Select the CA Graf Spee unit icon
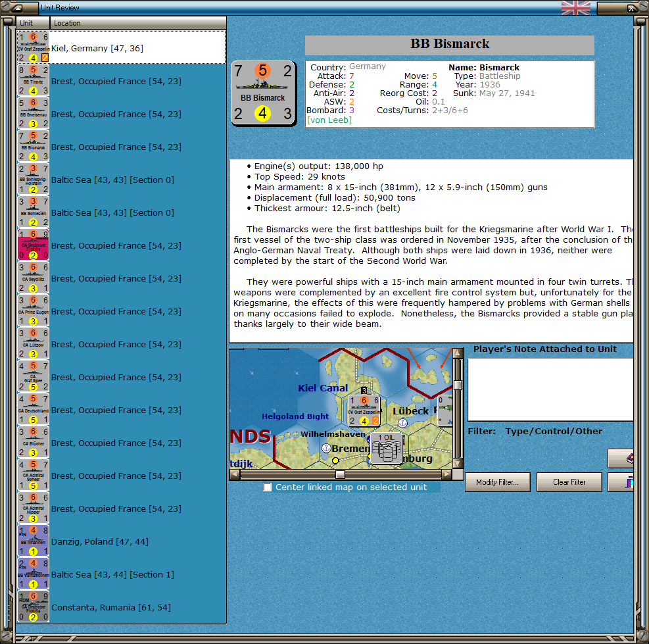Viewport: 649px width, 644px height. [33, 377]
